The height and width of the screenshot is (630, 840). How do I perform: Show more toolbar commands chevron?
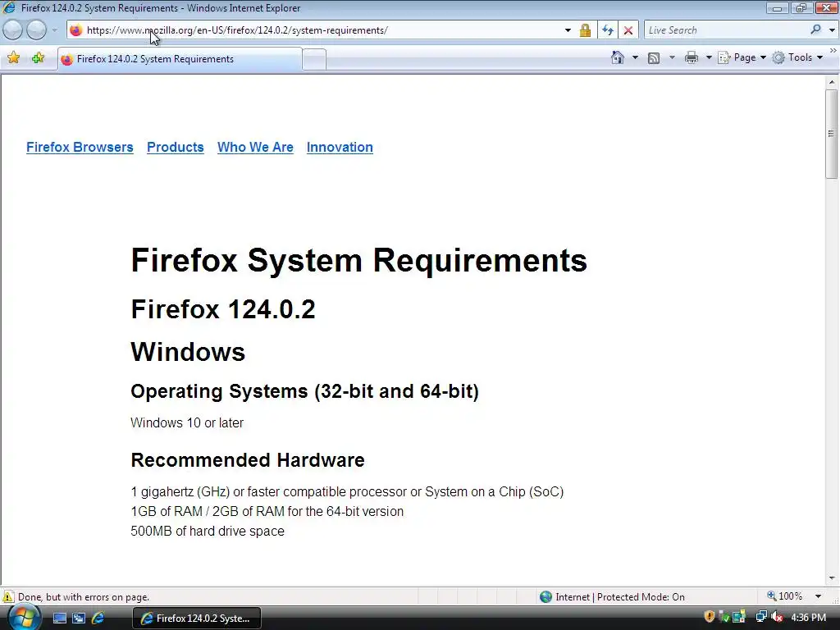[x=833, y=50]
